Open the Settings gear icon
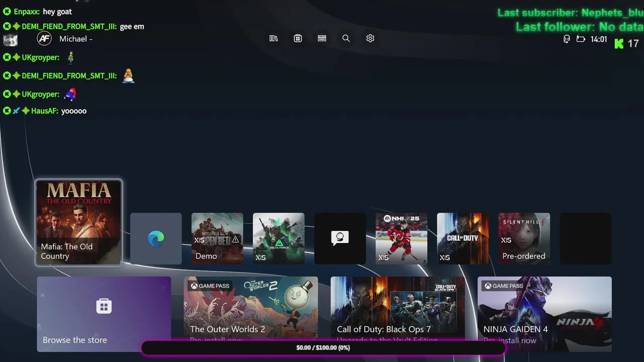This screenshot has height=362, width=644. pyautogui.click(x=370, y=38)
